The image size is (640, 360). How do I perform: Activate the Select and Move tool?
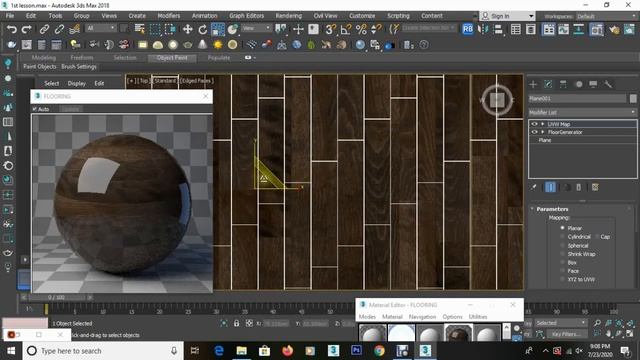click(187, 29)
